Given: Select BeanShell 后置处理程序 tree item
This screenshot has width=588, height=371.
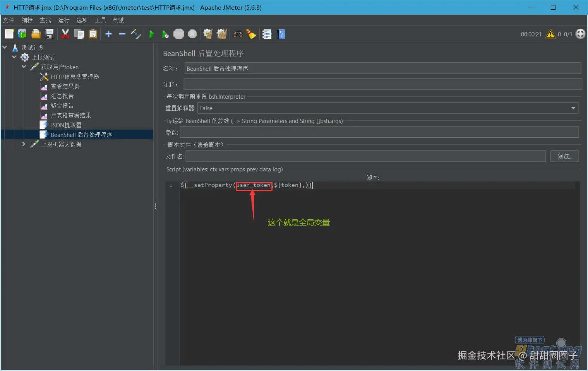Looking at the screenshot, I should pyautogui.click(x=81, y=135).
